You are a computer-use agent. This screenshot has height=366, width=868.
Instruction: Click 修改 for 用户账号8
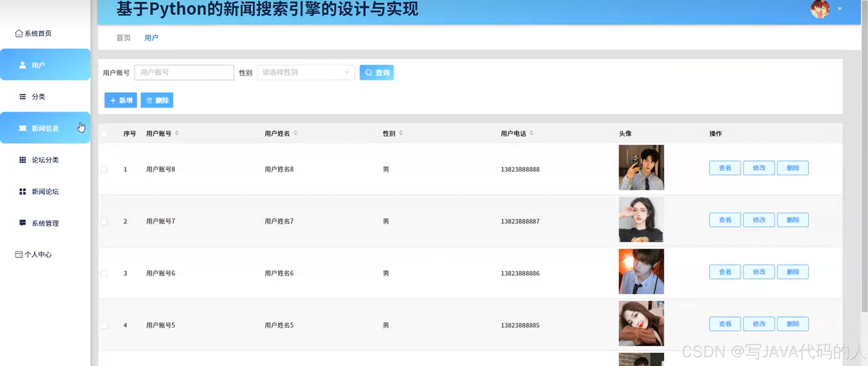point(759,168)
